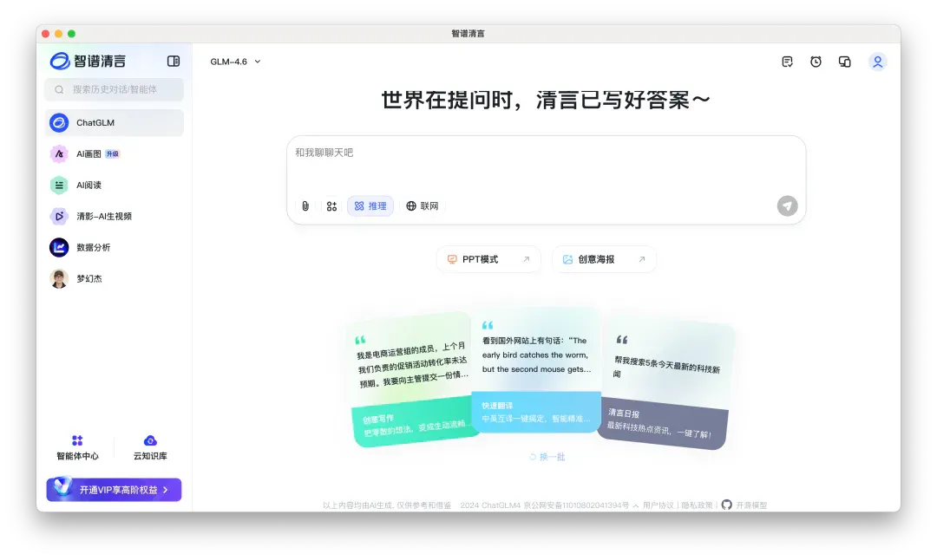
Task: Open the AI画图 drawing icon
Action: [x=59, y=154]
